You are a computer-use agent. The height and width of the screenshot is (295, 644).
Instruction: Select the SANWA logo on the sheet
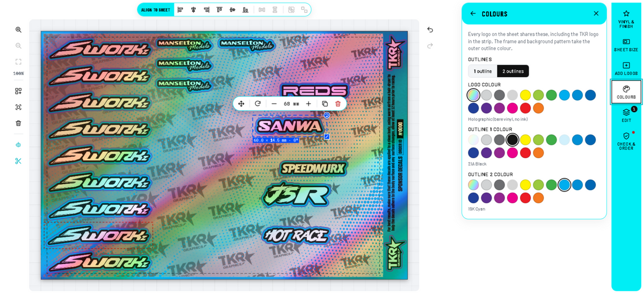(290, 126)
